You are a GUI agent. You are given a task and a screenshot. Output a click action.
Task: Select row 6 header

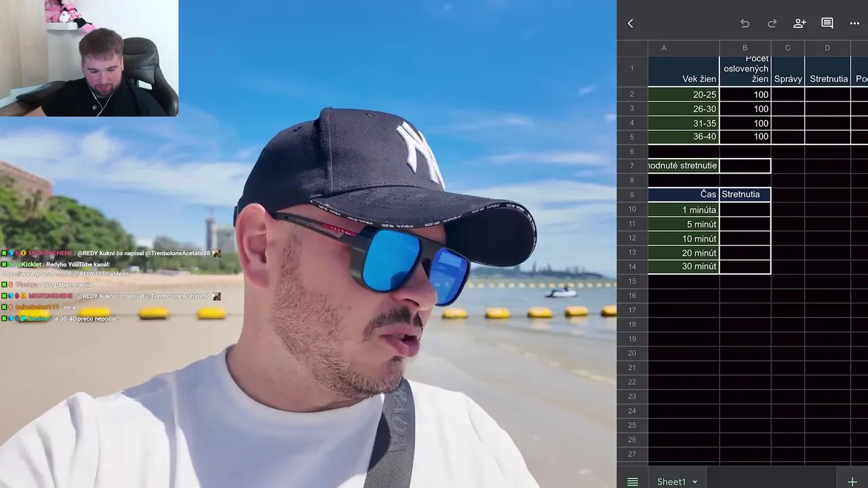pyautogui.click(x=632, y=151)
